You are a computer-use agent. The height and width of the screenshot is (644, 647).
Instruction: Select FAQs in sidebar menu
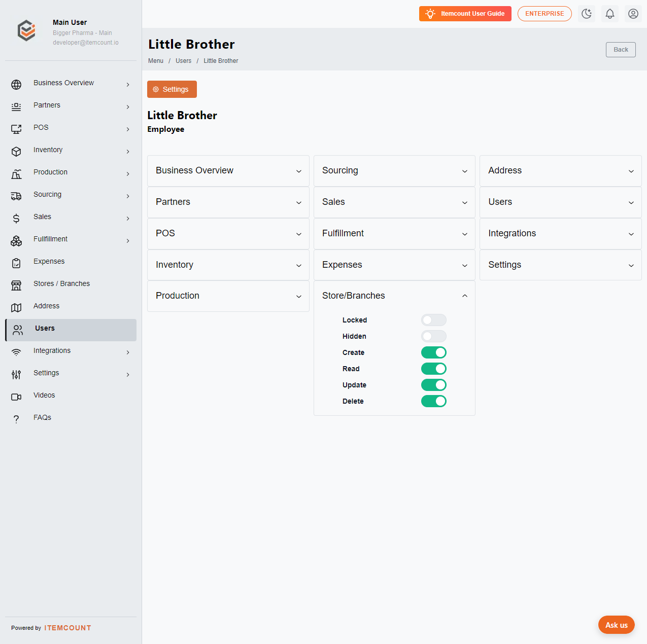point(71,419)
